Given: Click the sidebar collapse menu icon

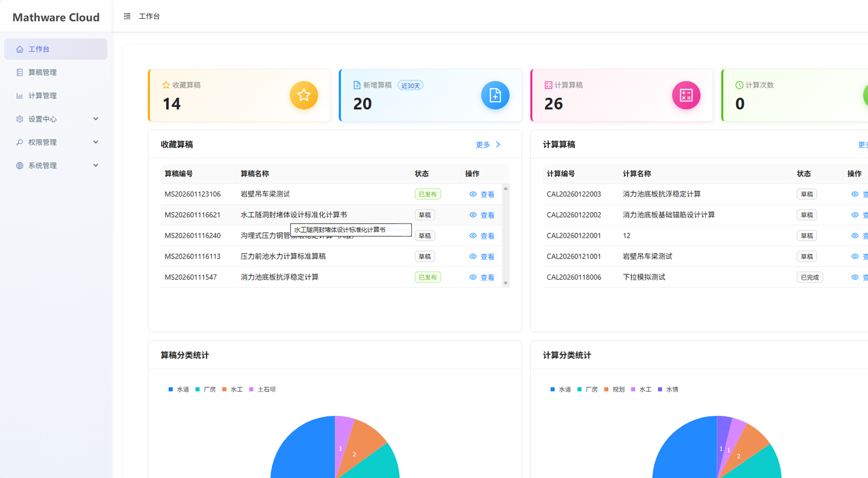Looking at the screenshot, I should pos(127,16).
